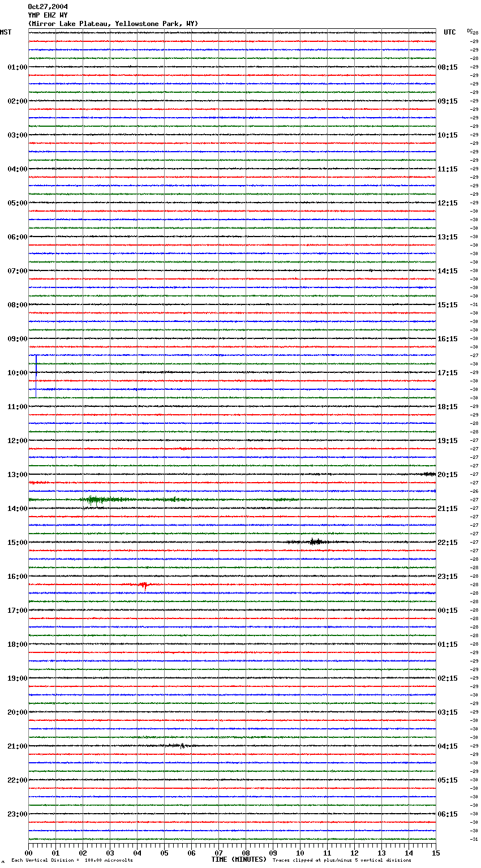Click the "MST" time zone label

click(x=6, y=32)
